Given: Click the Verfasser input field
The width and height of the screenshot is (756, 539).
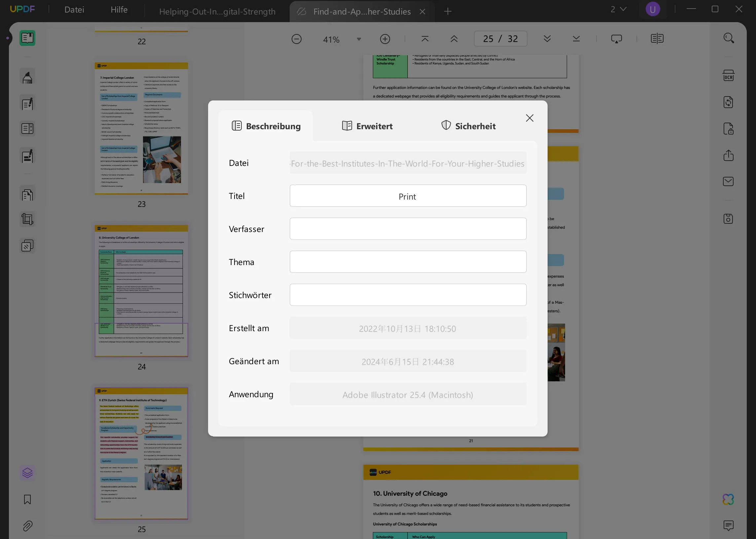Looking at the screenshot, I should (408, 229).
